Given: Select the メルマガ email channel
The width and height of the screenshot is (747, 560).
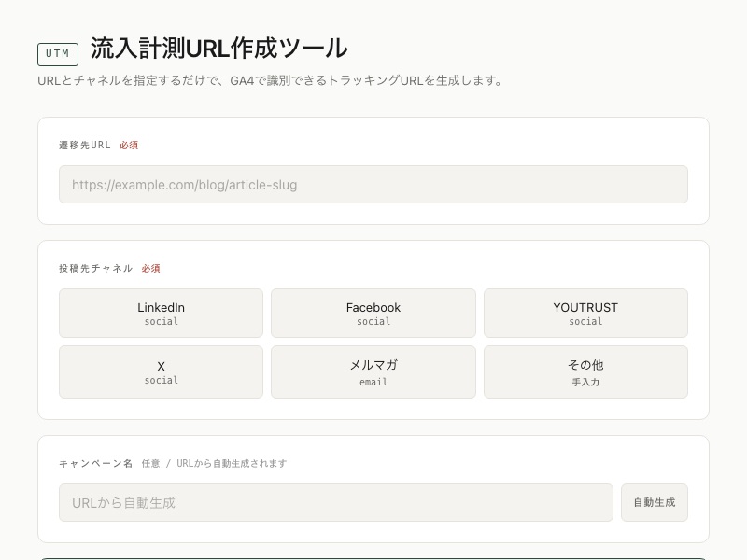Looking at the screenshot, I should coord(373,371).
